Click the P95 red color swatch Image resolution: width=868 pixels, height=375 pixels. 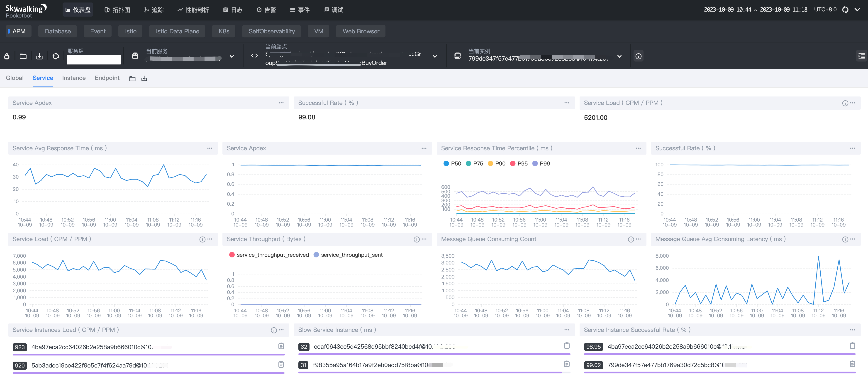(512, 164)
